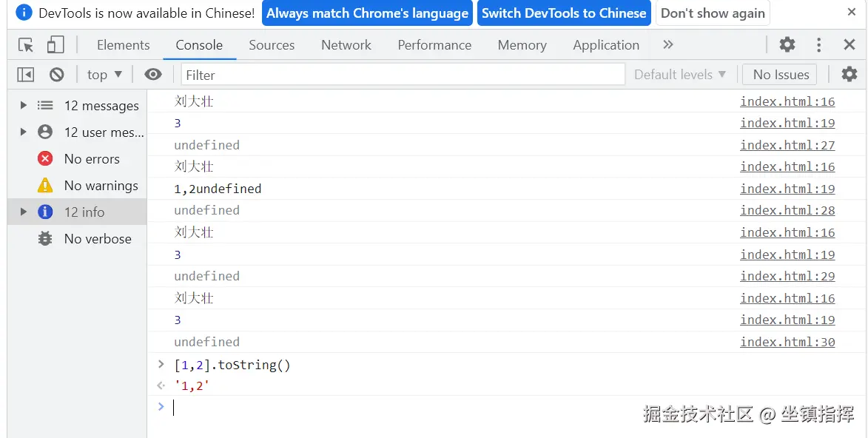
Task: Switch to the Application tab
Action: tap(606, 45)
